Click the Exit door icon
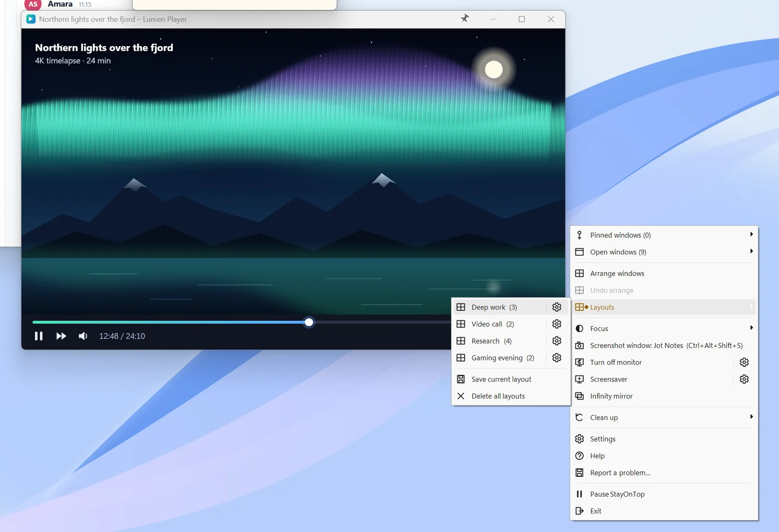Image resolution: width=779 pixels, height=532 pixels. coord(580,511)
